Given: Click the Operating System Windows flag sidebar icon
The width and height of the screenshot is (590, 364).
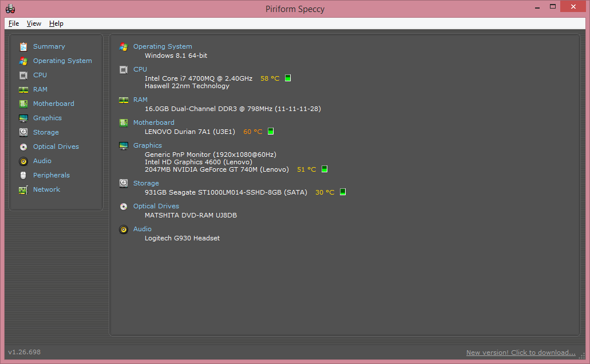Looking at the screenshot, I should (23, 61).
